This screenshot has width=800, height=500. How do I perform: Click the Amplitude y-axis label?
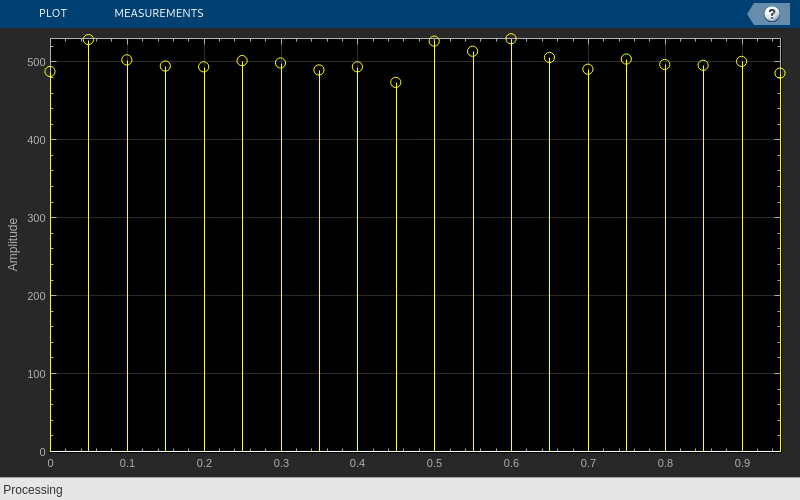coord(13,244)
